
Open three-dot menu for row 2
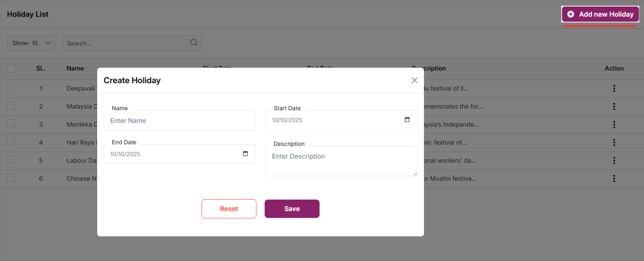(614, 107)
